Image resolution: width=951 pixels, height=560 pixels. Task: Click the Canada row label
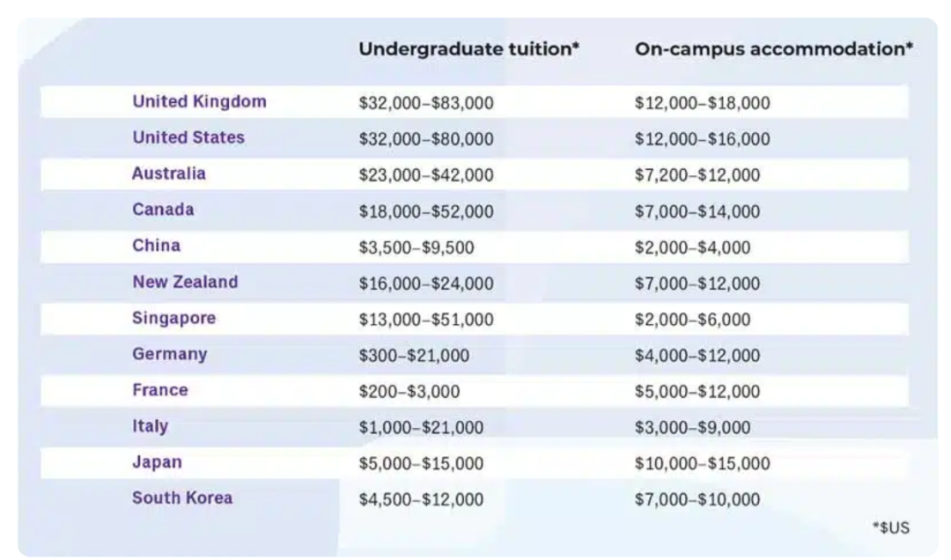(163, 210)
